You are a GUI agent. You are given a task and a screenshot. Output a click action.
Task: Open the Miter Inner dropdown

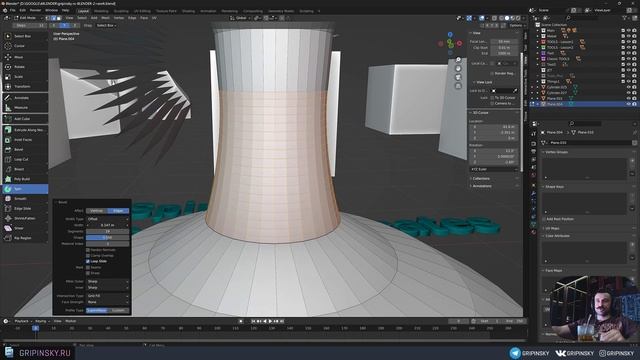pyautogui.click(x=108, y=287)
